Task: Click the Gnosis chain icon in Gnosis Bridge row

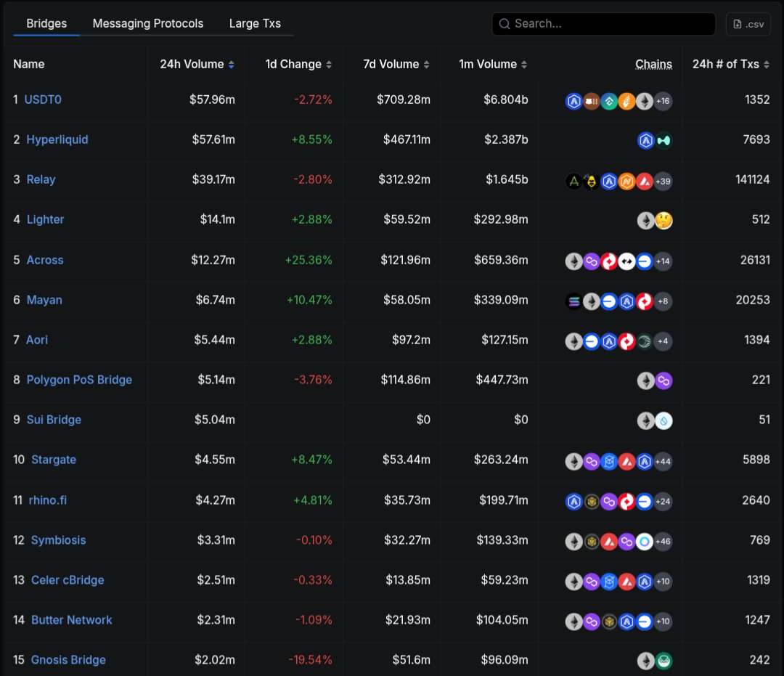Action: click(663, 661)
